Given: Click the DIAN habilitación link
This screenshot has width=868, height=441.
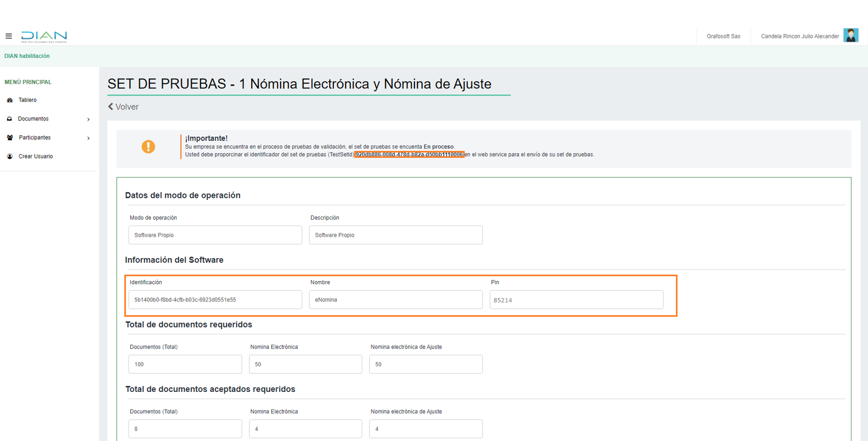Looking at the screenshot, I should click(27, 56).
